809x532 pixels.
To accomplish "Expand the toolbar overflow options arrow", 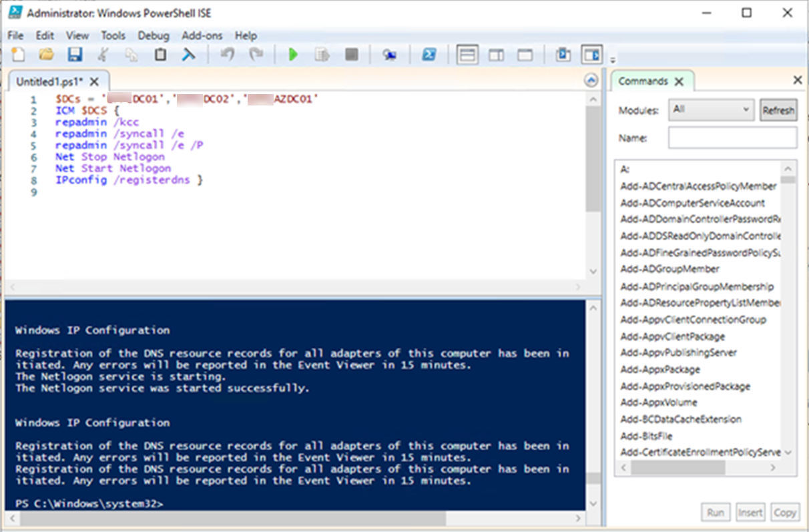I will coord(613,60).
